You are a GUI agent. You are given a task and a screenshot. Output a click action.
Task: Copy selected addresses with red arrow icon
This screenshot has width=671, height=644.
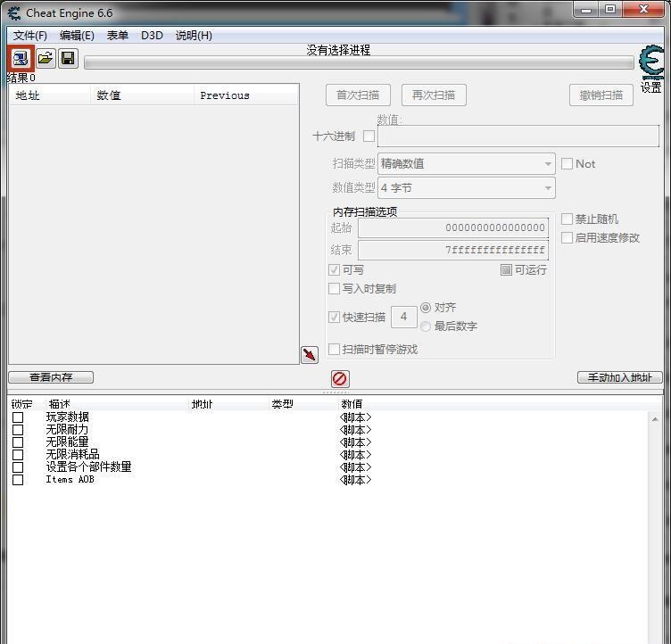(x=310, y=355)
